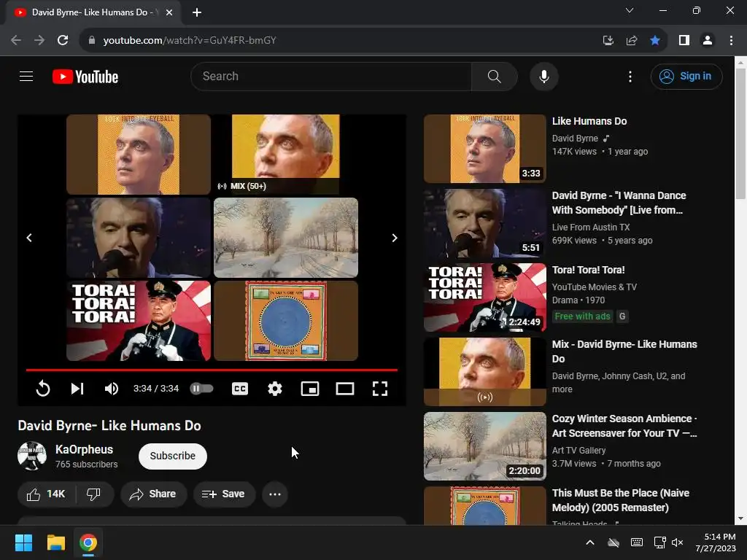747x560 pixels.
Task: Open player settings gear
Action: tap(275, 389)
